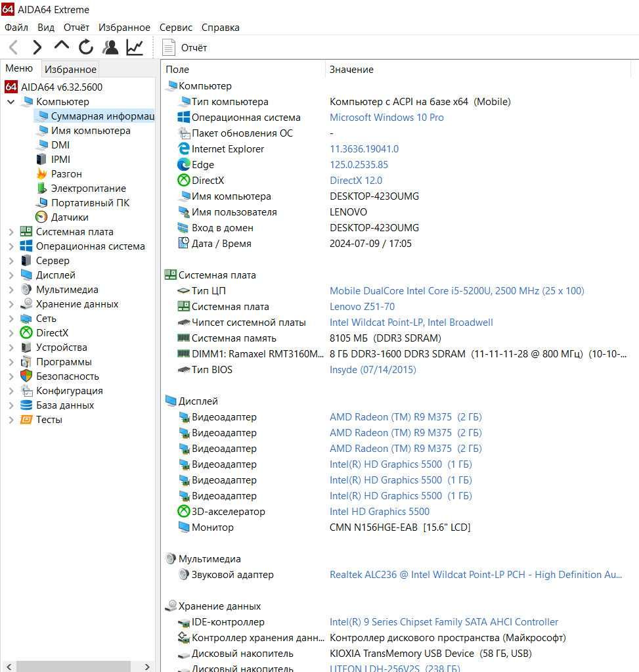Open the user icon in toolbar
Image resolution: width=639 pixels, height=672 pixels.
110,47
